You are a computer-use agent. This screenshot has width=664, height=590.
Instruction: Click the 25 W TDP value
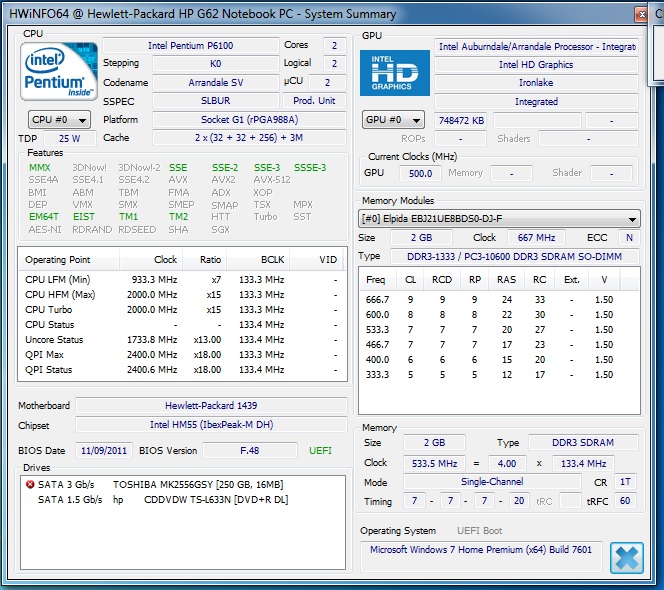[x=69, y=138]
